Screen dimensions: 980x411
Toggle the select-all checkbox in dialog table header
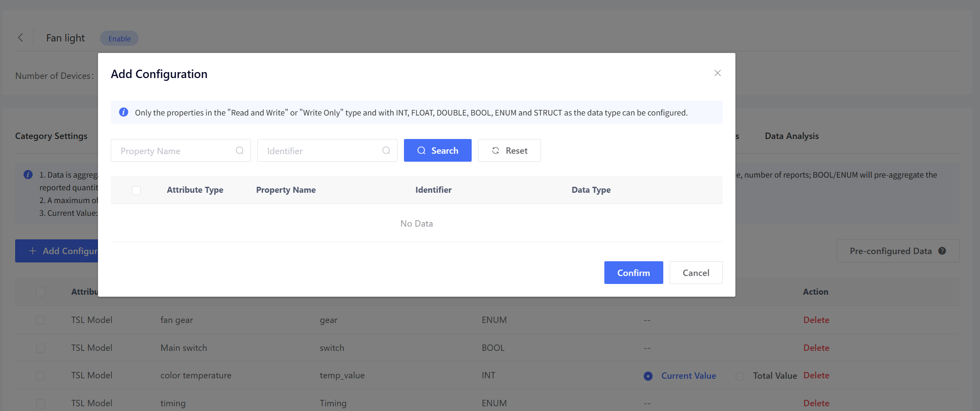(x=136, y=190)
